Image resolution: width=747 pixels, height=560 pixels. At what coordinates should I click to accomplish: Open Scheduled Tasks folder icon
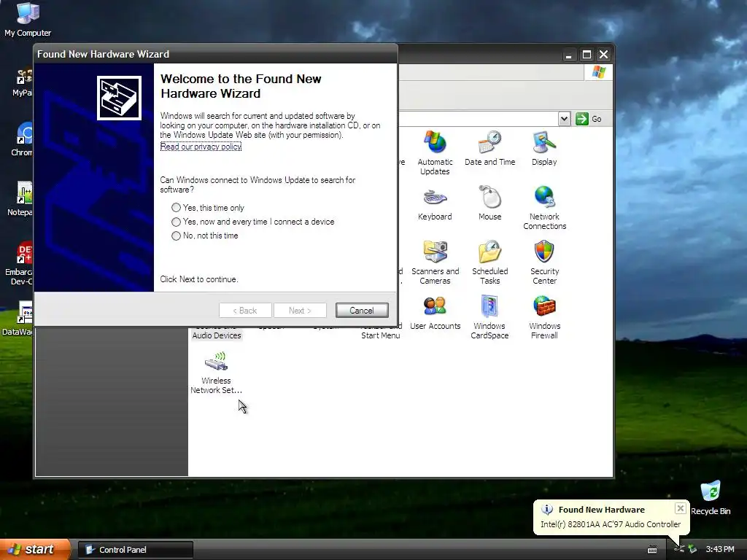coord(489,262)
